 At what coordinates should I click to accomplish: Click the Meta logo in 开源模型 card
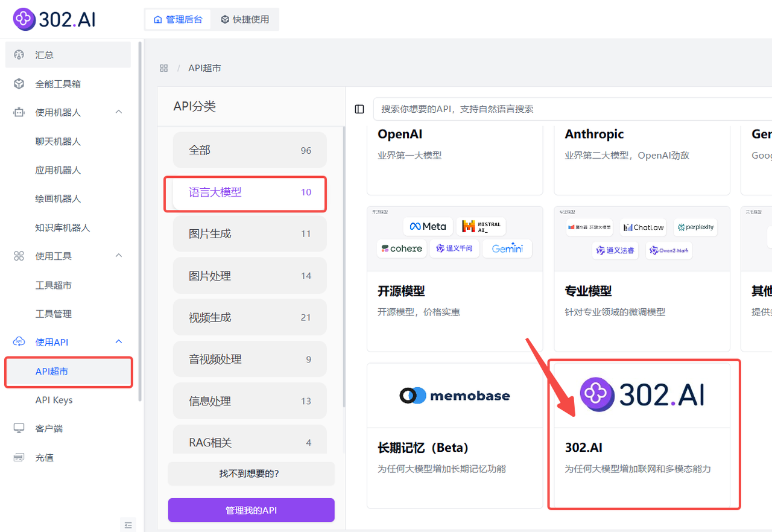click(428, 226)
